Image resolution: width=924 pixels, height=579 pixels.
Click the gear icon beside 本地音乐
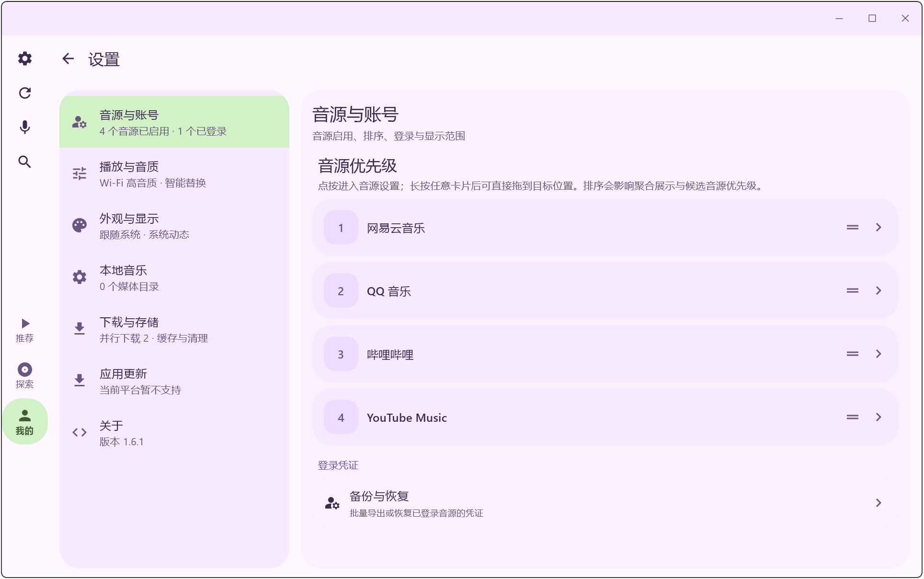(80, 277)
